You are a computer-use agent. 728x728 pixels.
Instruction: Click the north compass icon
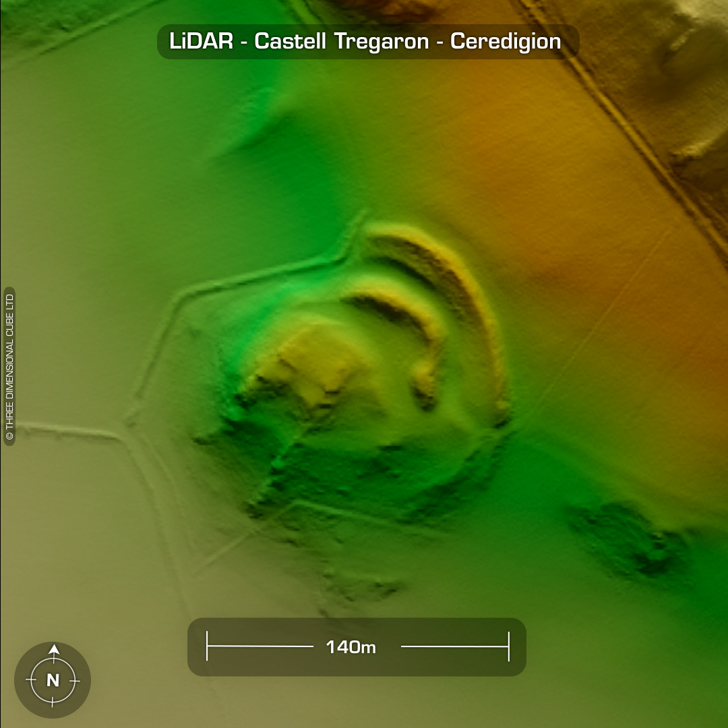[53, 679]
